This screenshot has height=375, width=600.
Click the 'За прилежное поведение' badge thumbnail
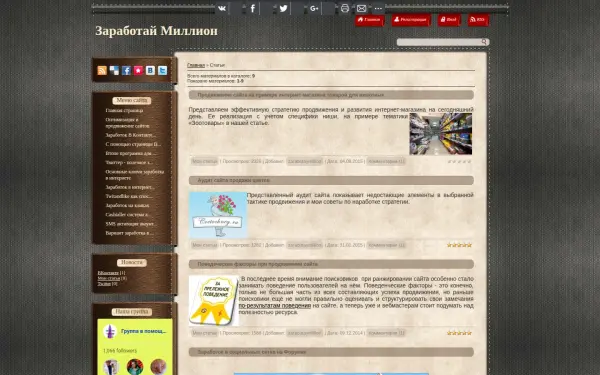214,301
